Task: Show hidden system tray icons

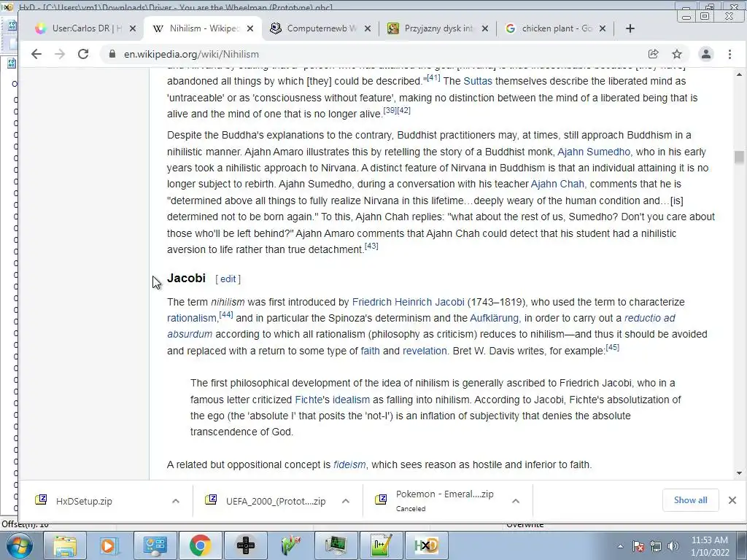Action: (x=620, y=546)
